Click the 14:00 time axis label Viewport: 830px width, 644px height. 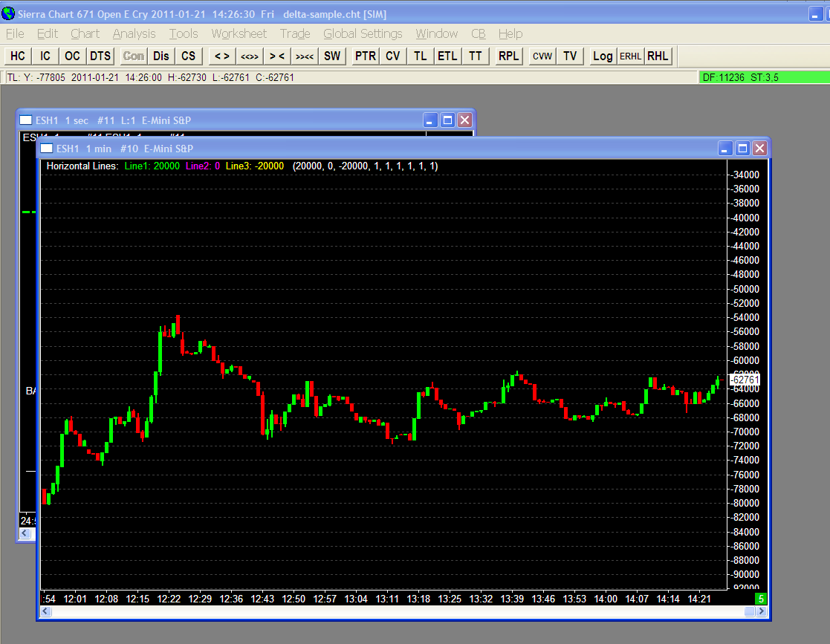pyautogui.click(x=606, y=599)
